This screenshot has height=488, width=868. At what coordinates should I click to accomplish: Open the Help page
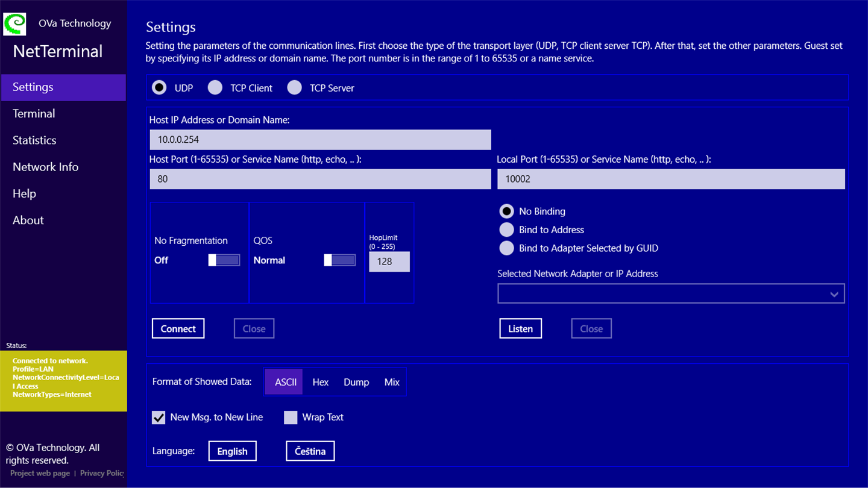63,193
